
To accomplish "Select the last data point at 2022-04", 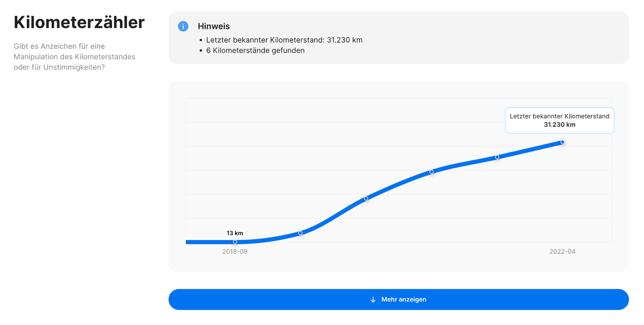I will coord(562,142).
